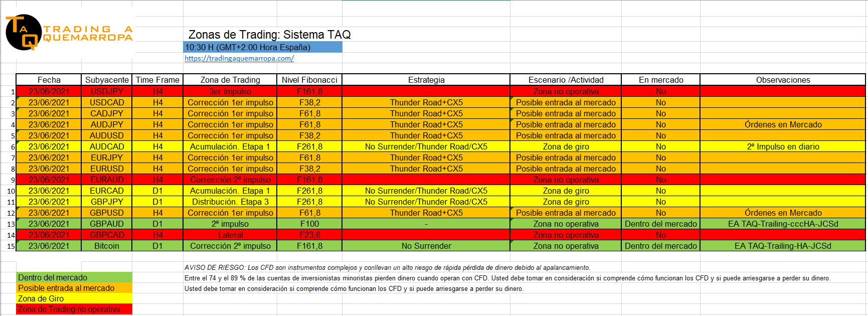Click the Observaciones header cell
This screenshot has width=868, height=316.
pyautogui.click(x=782, y=80)
